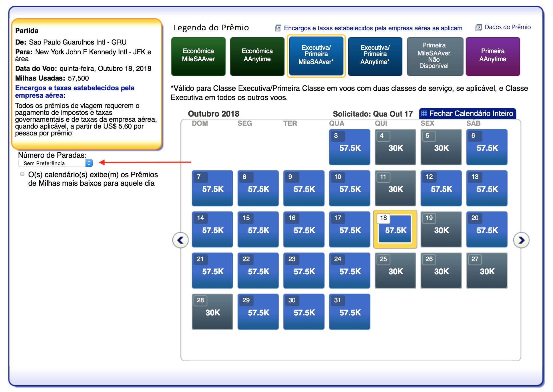Select October 14 at 57.5K
The image size is (553, 392).
click(212, 229)
